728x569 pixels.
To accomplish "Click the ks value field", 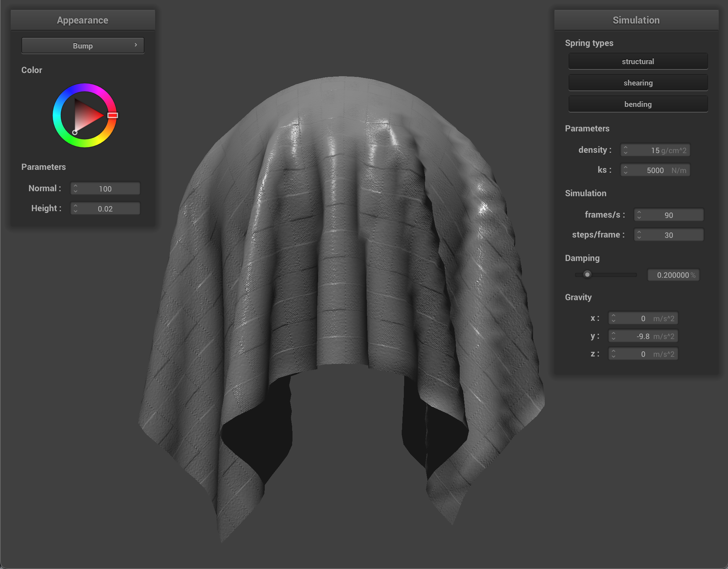I will (x=655, y=170).
